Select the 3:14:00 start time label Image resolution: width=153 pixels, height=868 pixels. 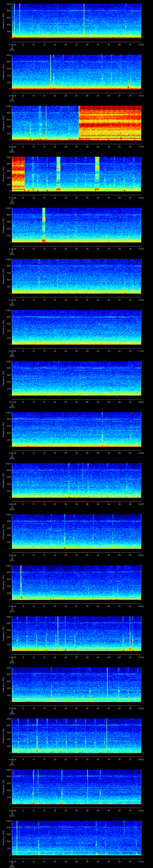(12, 44)
